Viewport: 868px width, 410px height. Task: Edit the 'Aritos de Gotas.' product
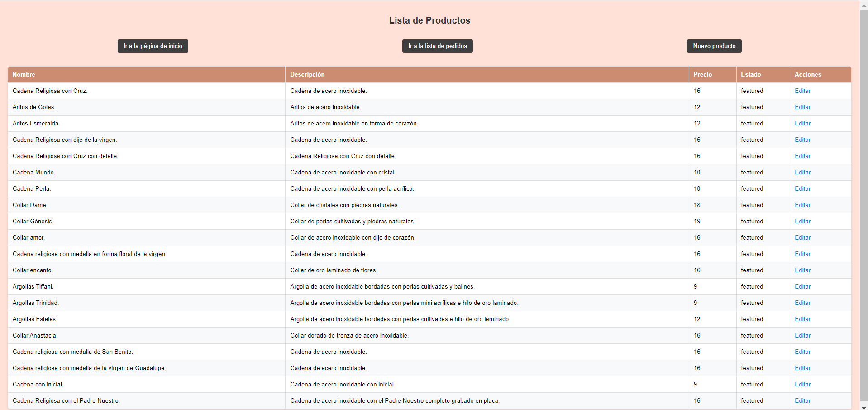click(x=802, y=107)
